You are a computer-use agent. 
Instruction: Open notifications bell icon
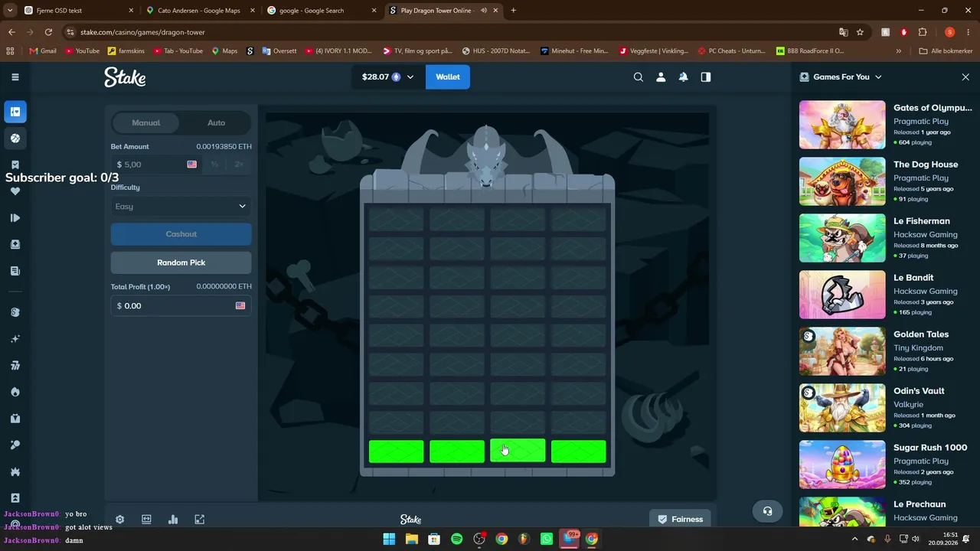683,77
